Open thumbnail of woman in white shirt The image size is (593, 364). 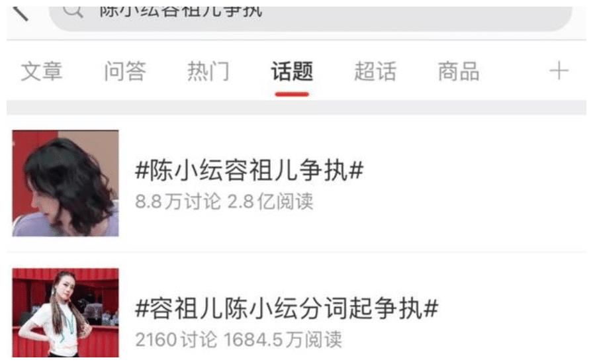[x=66, y=312]
